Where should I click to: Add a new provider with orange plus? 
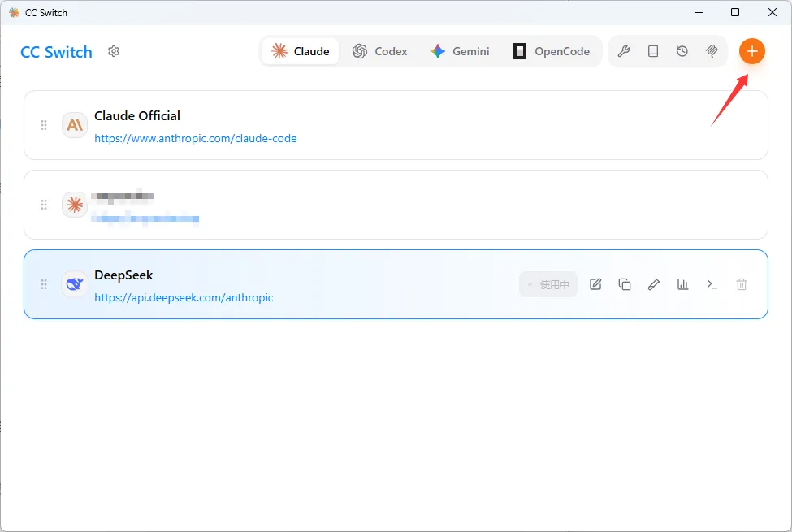[751, 51]
